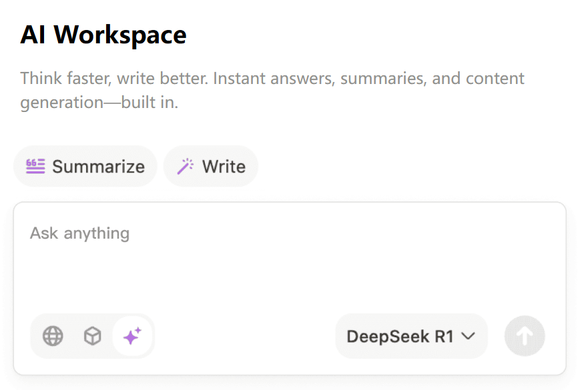Viewport: 588px width, 390px height.
Task: Click the cube icon in prompt toolbar
Action: (x=92, y=336)
